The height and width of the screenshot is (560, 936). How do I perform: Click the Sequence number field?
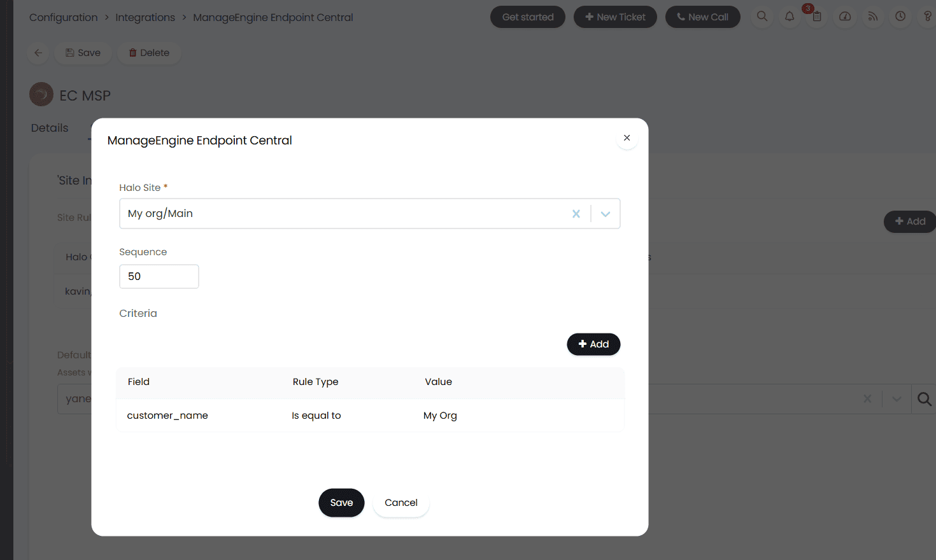click(x=159, y=276)
